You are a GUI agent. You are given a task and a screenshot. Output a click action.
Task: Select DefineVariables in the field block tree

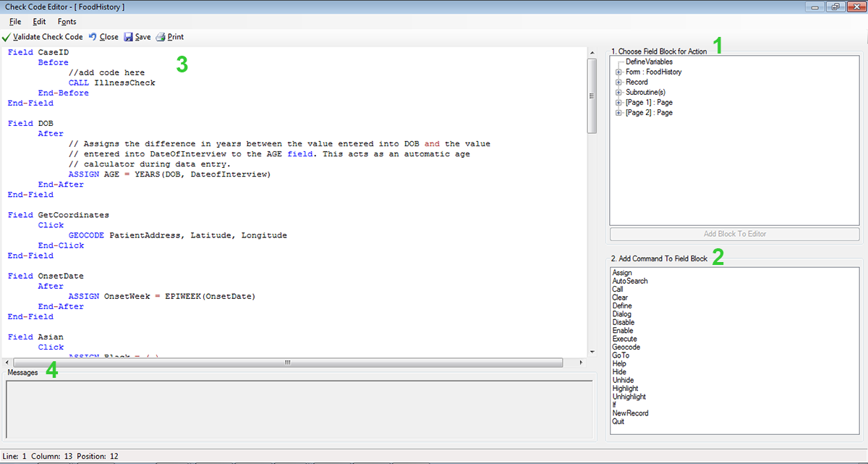tap(649, 62)
